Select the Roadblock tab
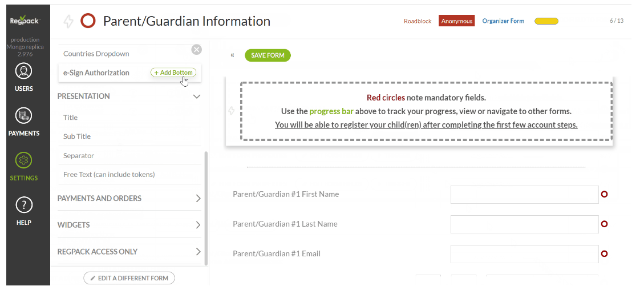The height and width of the screenshot is (290, 644). (x=418, y=21)
